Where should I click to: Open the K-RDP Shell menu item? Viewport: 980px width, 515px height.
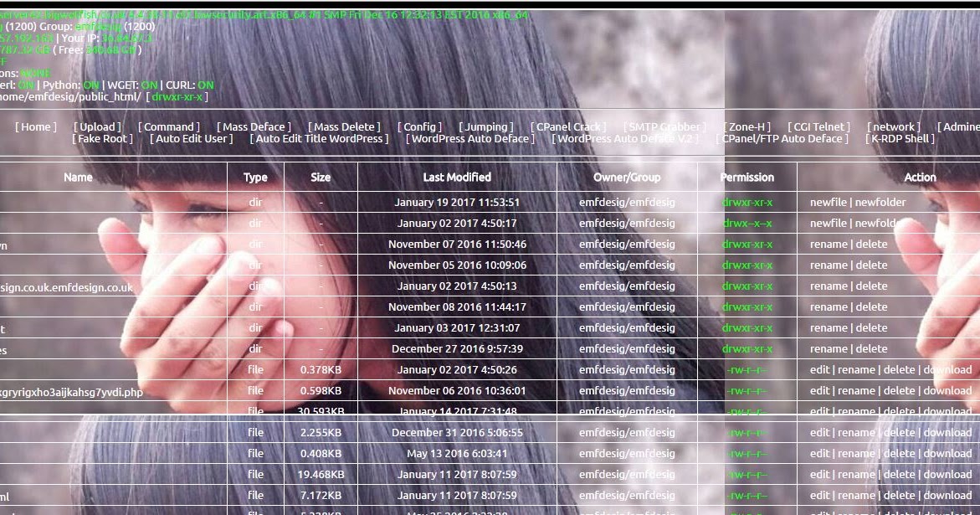point(900,139)
